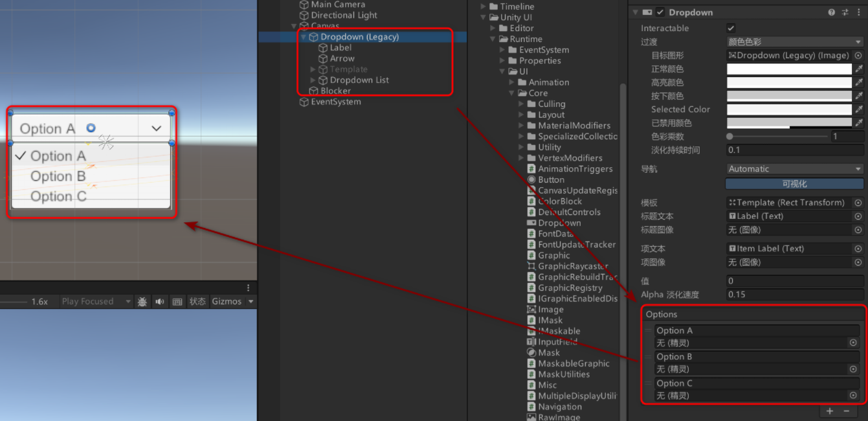Mute audio with speaker icon in Game view

159,302
